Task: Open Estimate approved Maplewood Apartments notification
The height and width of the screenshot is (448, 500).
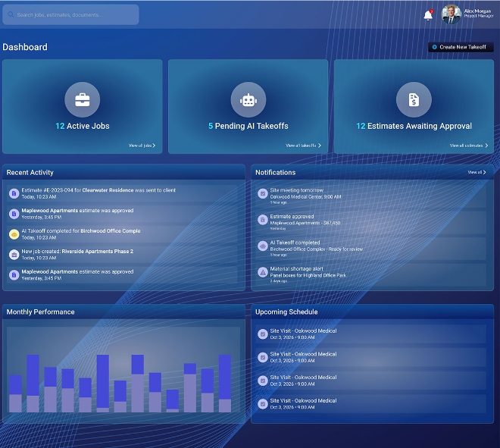Action: click(x=371, y=222)
